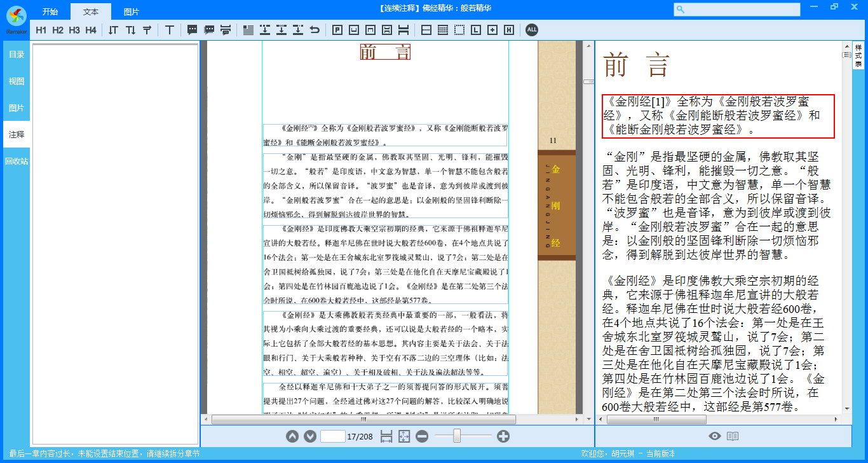This screenshot has height=463, width=868.
Task: Apply the H1 heading style
Action: (x=41, y=30)
